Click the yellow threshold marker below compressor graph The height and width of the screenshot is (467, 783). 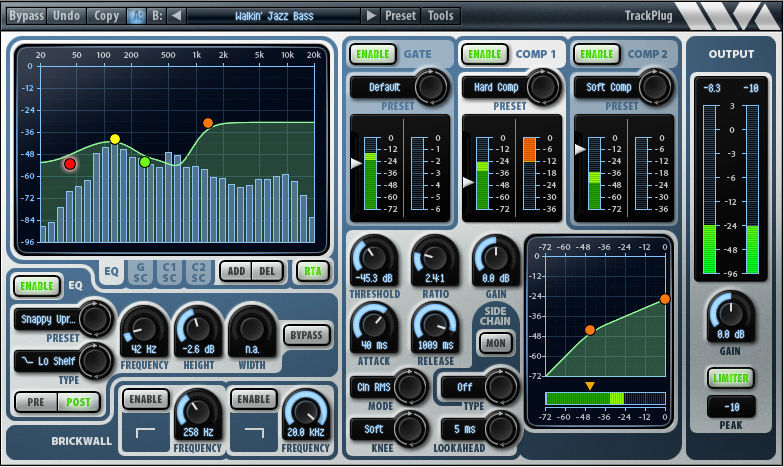point(590,386)
